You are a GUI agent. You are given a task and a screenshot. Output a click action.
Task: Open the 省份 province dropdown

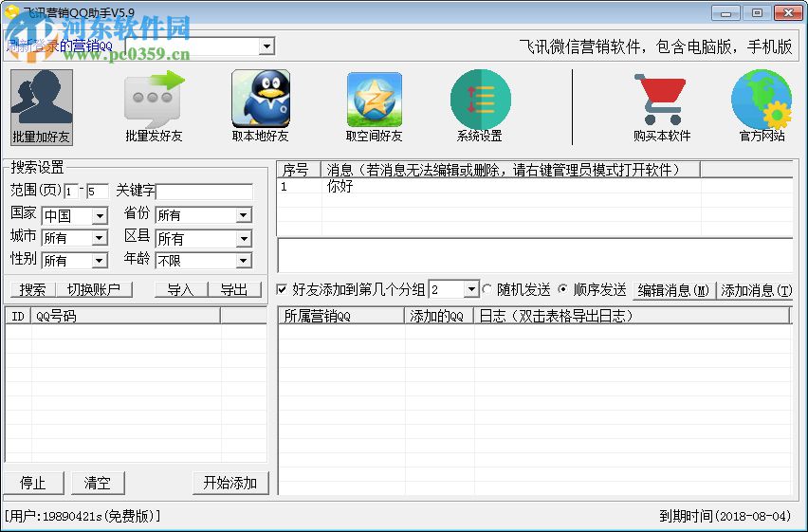[243, 215]
